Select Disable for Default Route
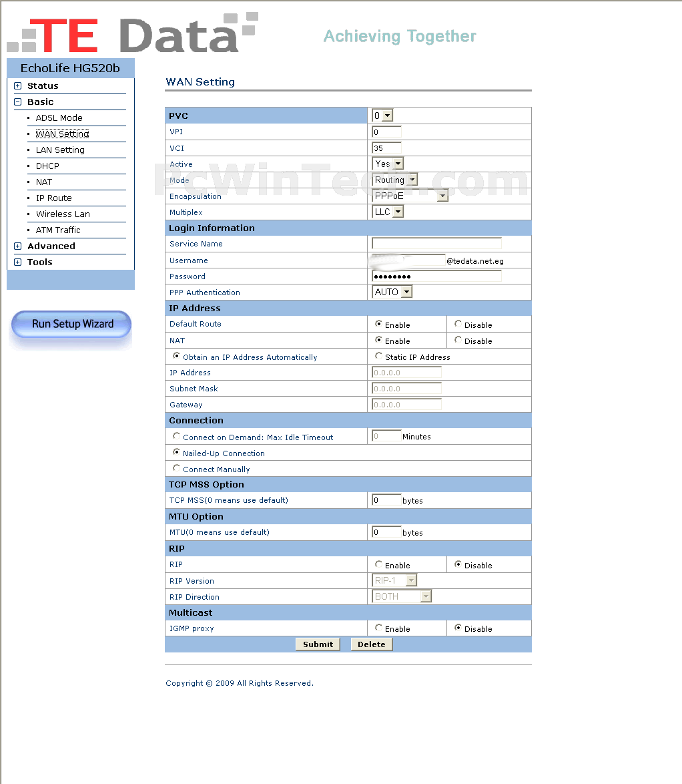This screenshot has height=784, width=682. (x=458, y=324)
